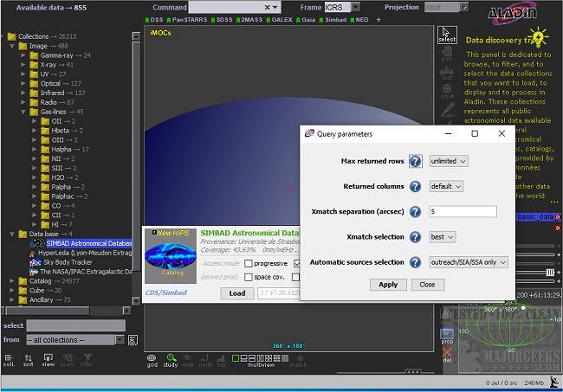
Task: Open the Xmatch selection dropdown
Action: click(443, 236)
